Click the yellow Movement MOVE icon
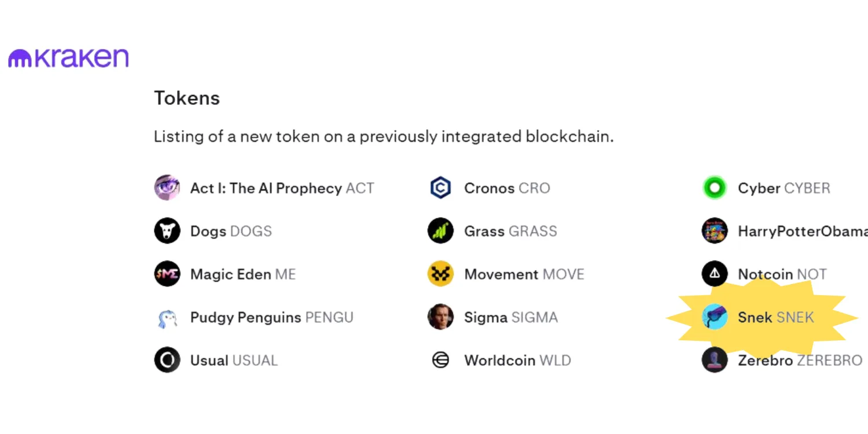The width and height of the screenshot is (868, 434). point(441,274)
